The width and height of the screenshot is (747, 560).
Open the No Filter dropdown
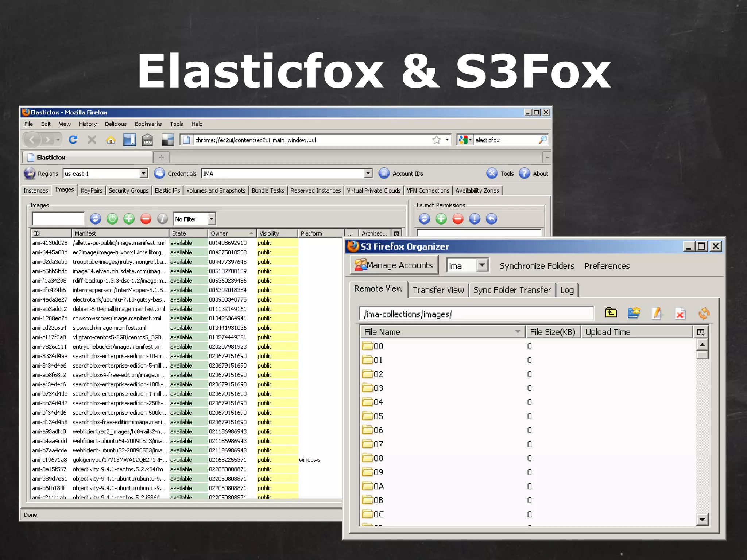point(212,219)
